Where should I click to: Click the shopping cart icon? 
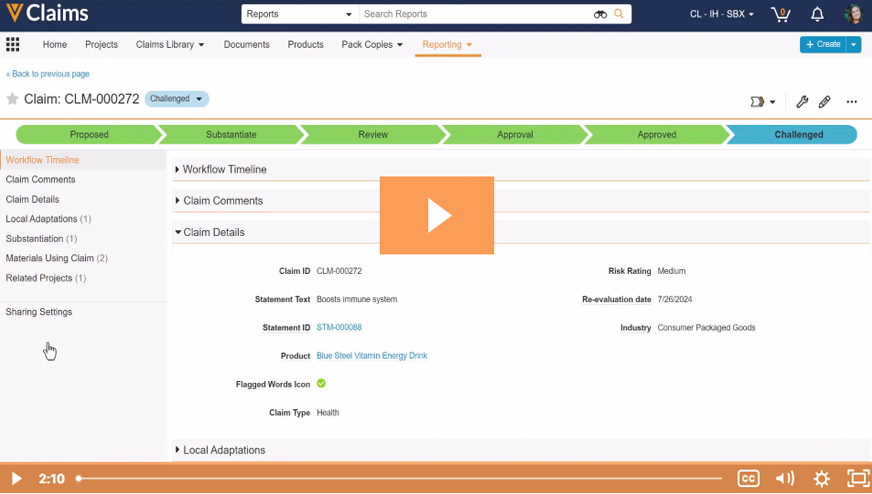(x=780, y=14)
